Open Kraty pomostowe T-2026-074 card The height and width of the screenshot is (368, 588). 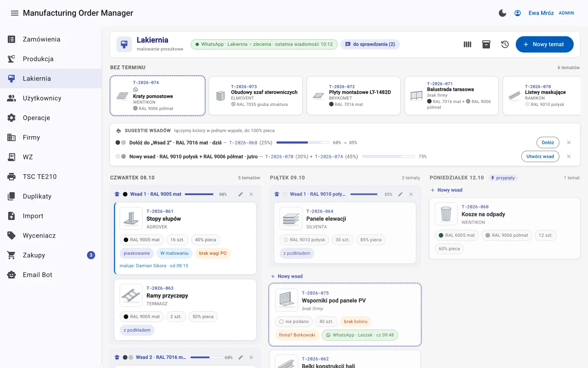pyautogui.click(x=158, y=96)
